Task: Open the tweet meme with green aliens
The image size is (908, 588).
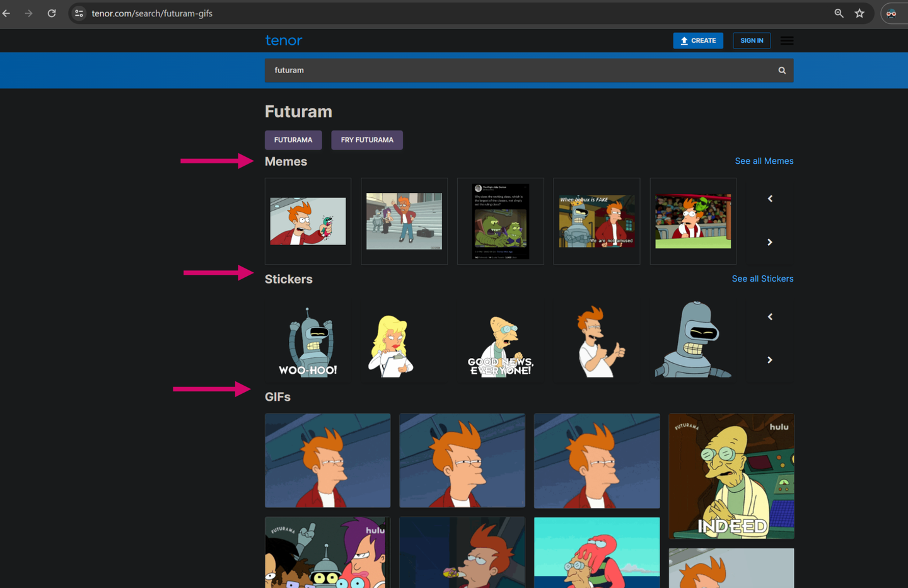Action: click(x=501, y=221)
